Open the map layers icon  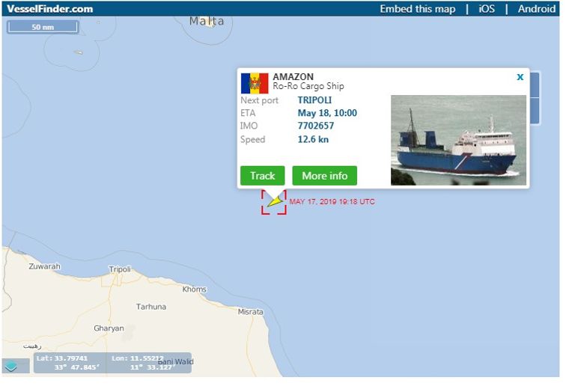[x=11, y=366]
